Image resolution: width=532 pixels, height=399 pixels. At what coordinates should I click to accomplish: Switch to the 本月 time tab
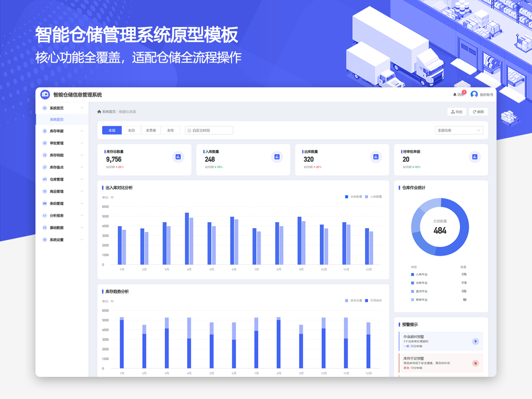click(x=131, y=130)
